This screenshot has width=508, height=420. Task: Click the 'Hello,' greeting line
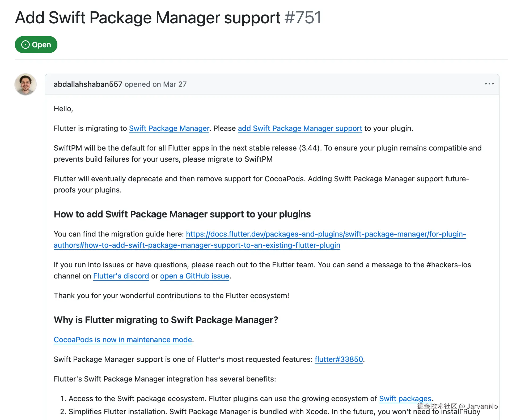tap(63, 109)
